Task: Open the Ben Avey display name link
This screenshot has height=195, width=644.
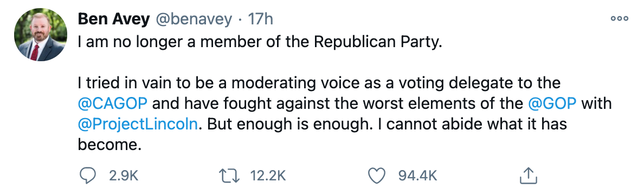Action: pyautogui.click(x=113, y=19)
